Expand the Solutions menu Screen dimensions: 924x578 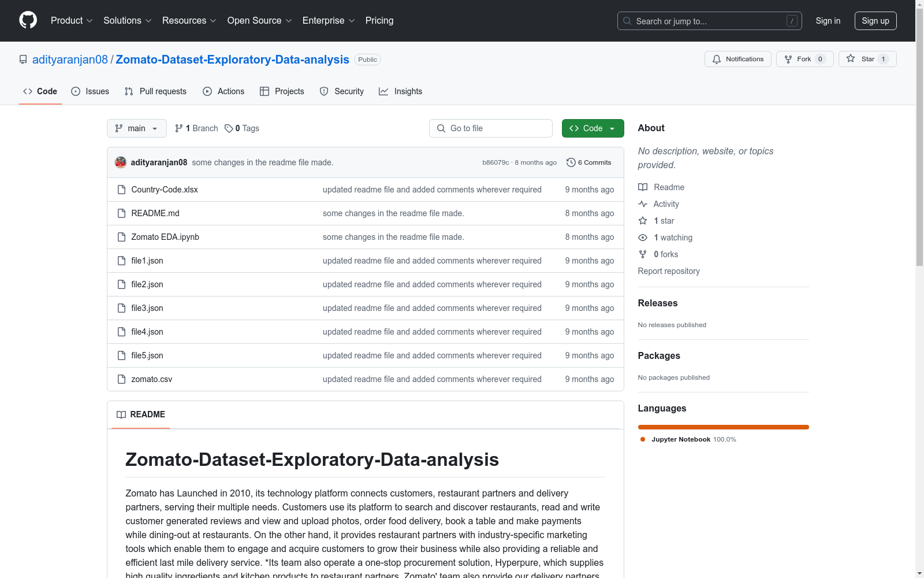click(x=128, y=21)
